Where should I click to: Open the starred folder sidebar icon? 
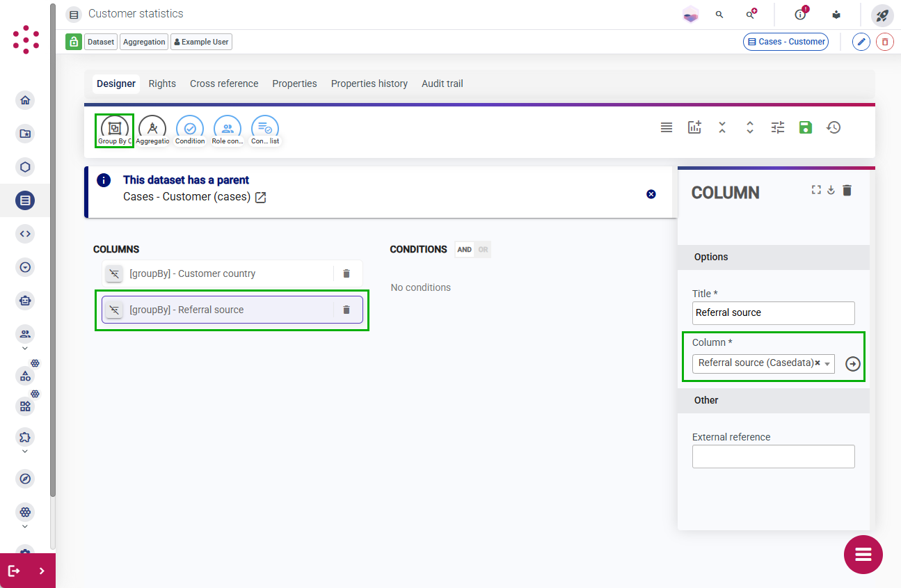(x=26, y=134)
